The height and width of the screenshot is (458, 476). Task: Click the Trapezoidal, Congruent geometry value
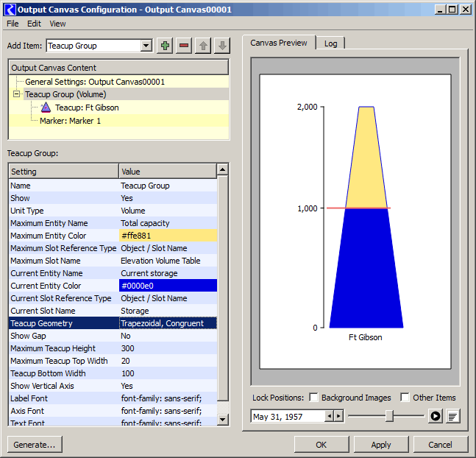click(x=168, y=323)
